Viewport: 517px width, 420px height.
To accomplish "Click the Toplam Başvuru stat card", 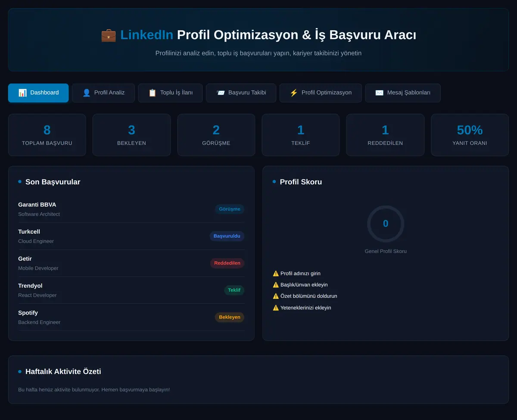I will click(47, 135).
